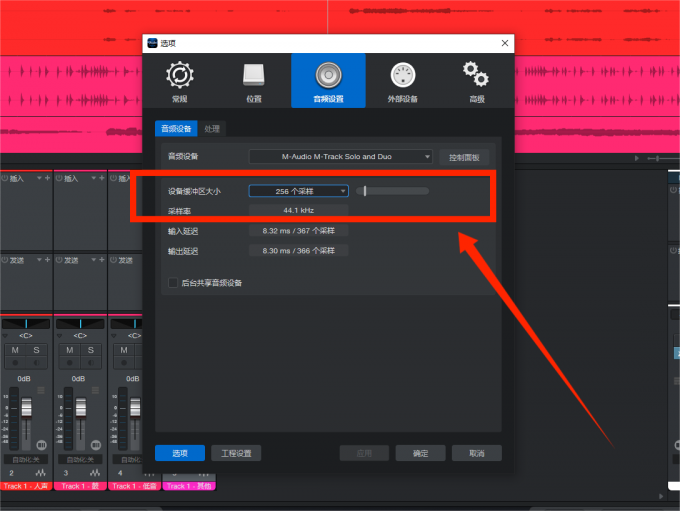Image resolution: width=680 pixels, height=511 pixels.
Task: Click the 8.30 ms output latency value
Action: point(298,251)
